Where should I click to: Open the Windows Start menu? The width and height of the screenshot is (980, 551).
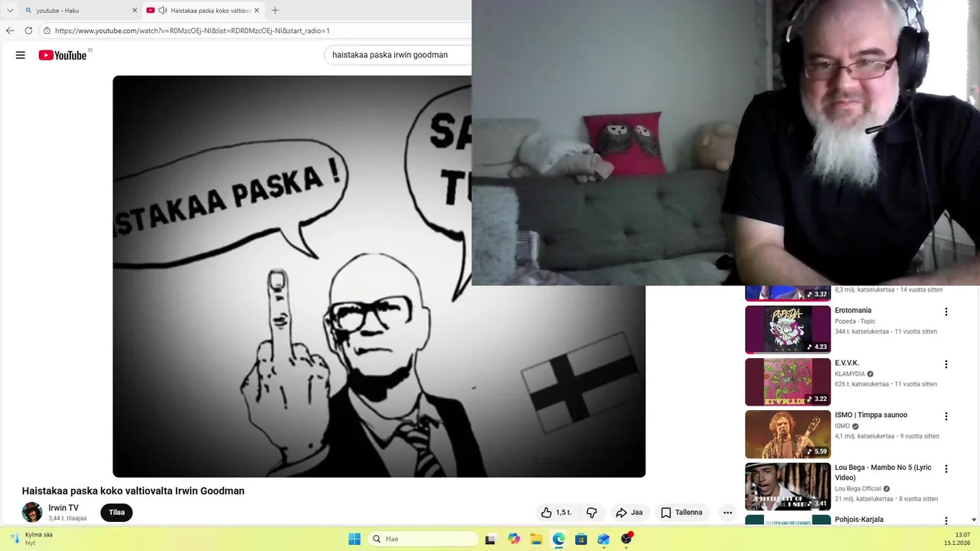click(354, 539)
